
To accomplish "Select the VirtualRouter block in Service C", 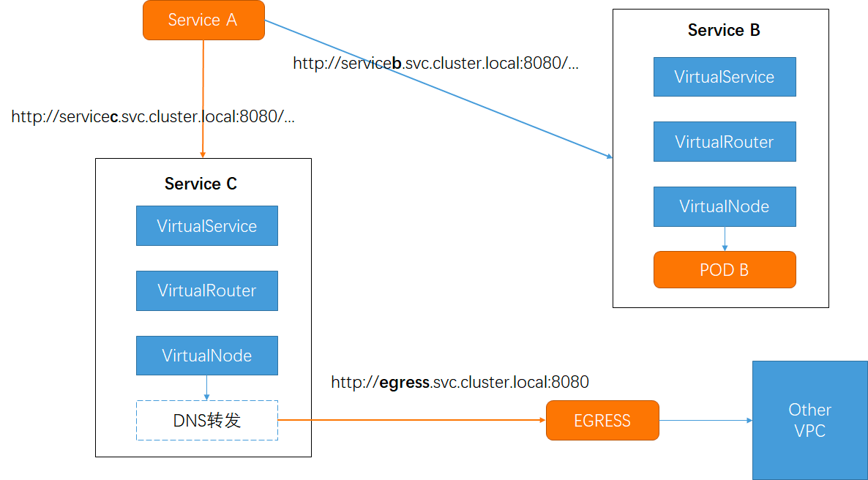I will 207,290.
